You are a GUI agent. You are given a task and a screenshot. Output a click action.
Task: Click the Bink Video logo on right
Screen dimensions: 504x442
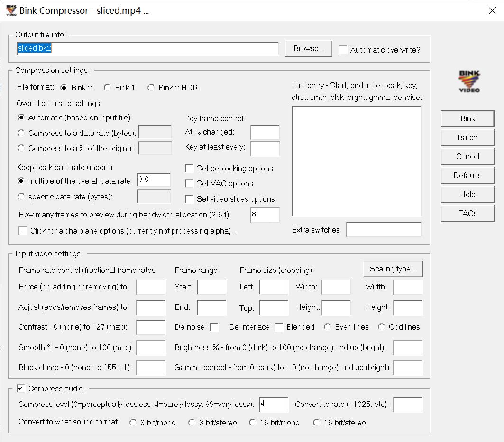point(469,81)
